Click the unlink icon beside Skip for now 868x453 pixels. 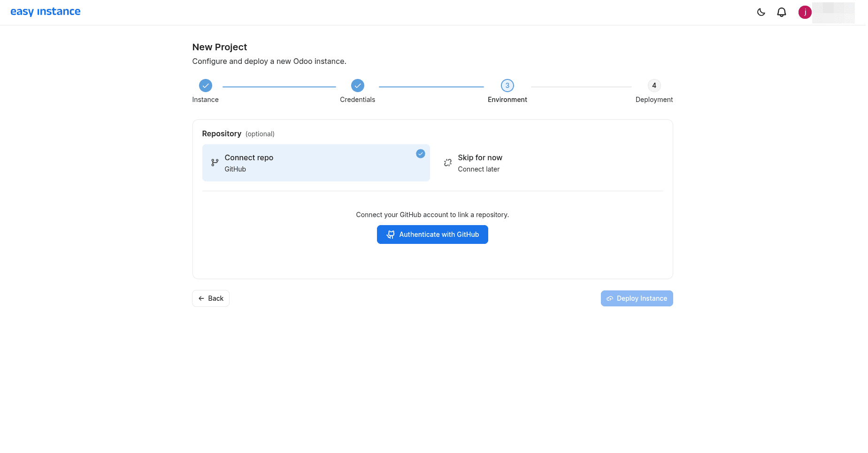[448, 163]
